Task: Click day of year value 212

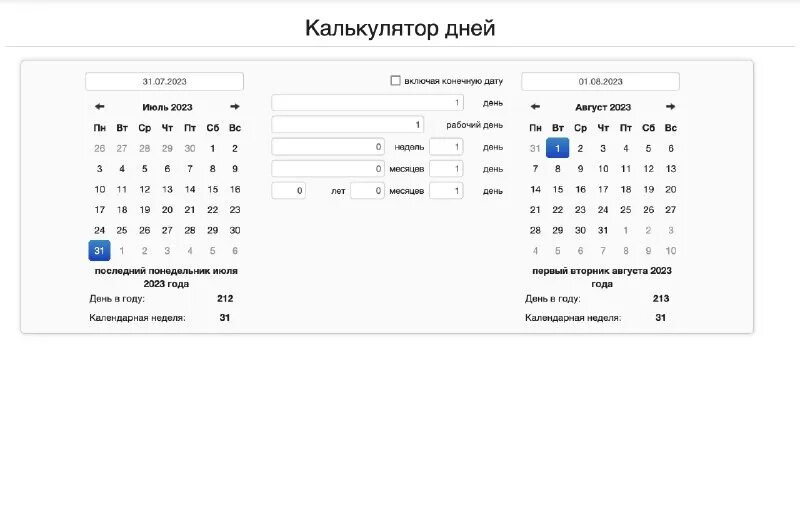Action: pyautogui.click(x=225, y=298)
